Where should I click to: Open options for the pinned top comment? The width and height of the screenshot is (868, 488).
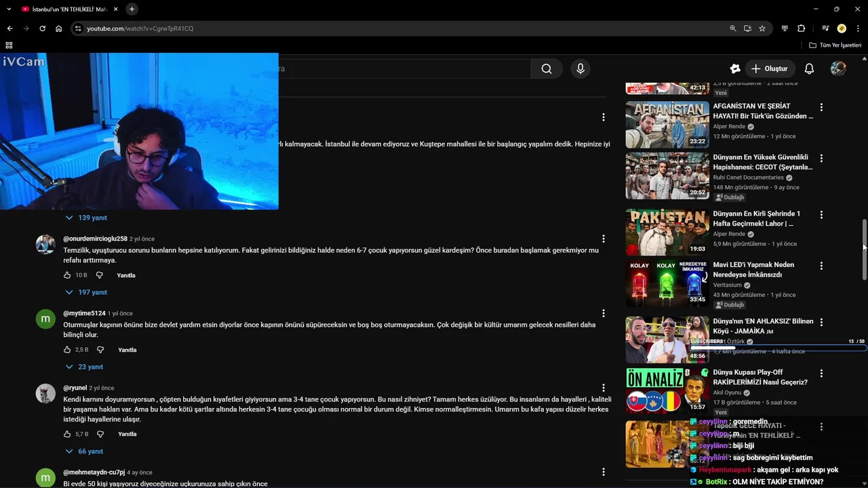pyautogui.click(x=603, y=117)
